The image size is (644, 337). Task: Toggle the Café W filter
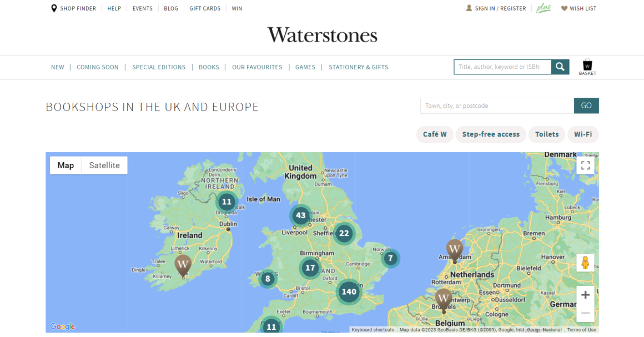435,134
